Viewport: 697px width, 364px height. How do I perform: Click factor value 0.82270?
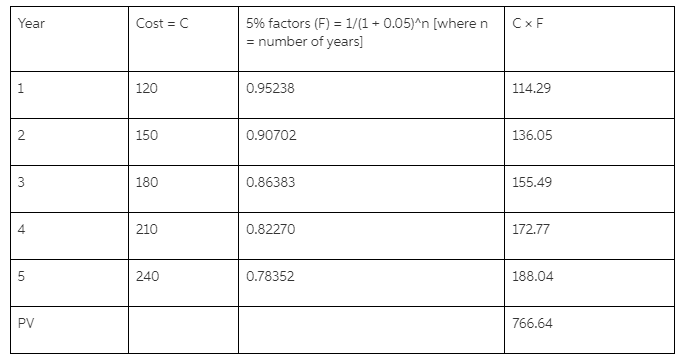coord(270,229)
